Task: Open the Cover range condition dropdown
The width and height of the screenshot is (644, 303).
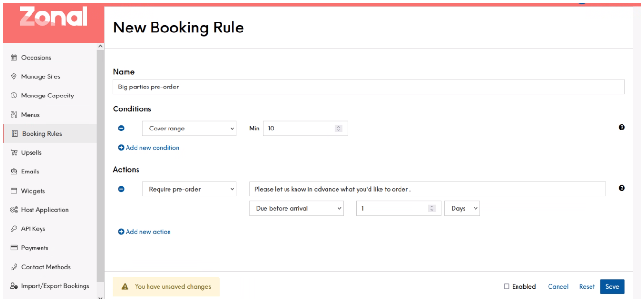Action: pos(190,129)
